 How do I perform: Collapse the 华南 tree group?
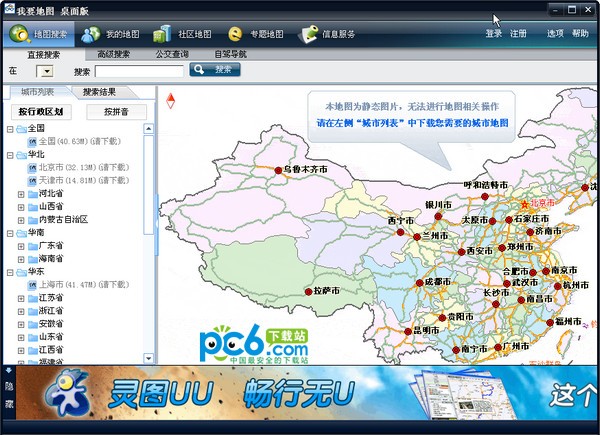[x=10, y=232]
